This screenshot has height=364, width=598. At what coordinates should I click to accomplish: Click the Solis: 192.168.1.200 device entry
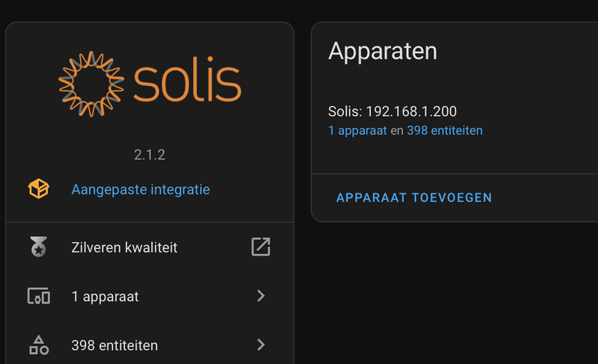click(392, 112)
